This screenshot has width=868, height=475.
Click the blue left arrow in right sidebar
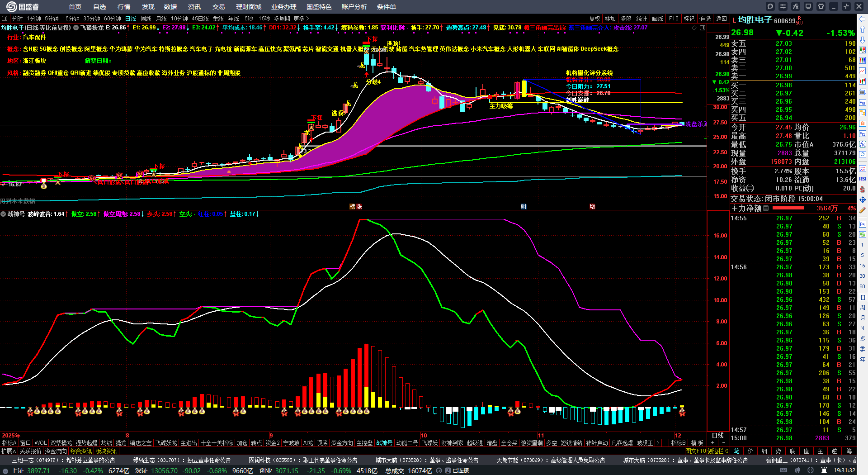(863, 19)
